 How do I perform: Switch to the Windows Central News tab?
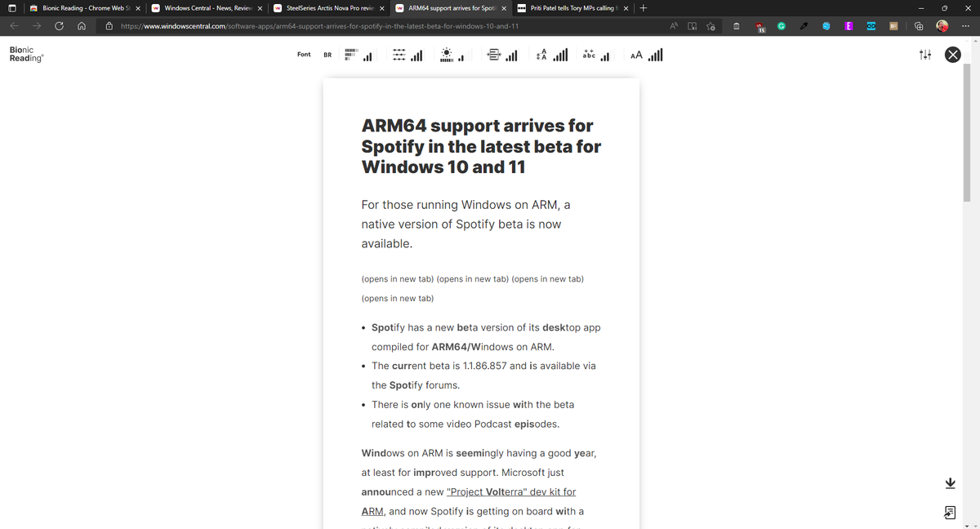(203, 8)
